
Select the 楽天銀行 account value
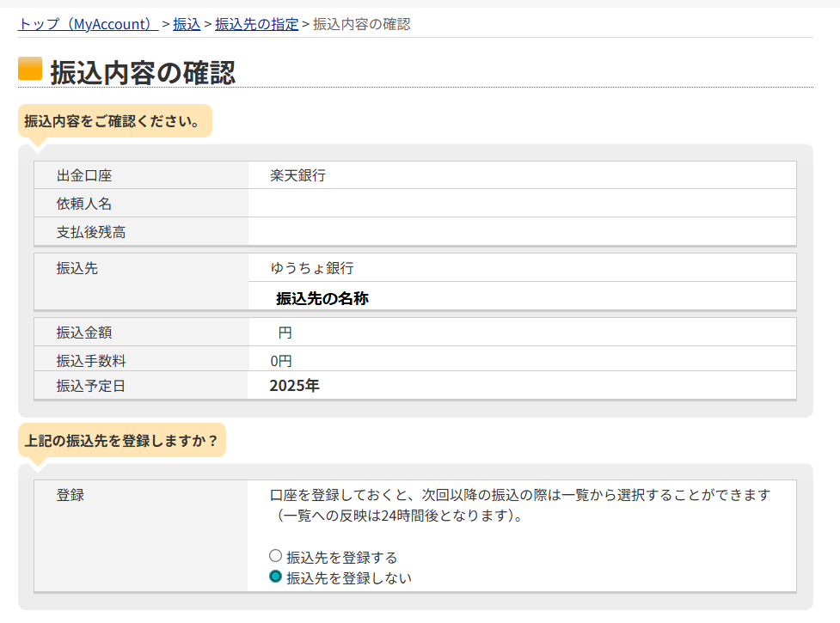297,176
